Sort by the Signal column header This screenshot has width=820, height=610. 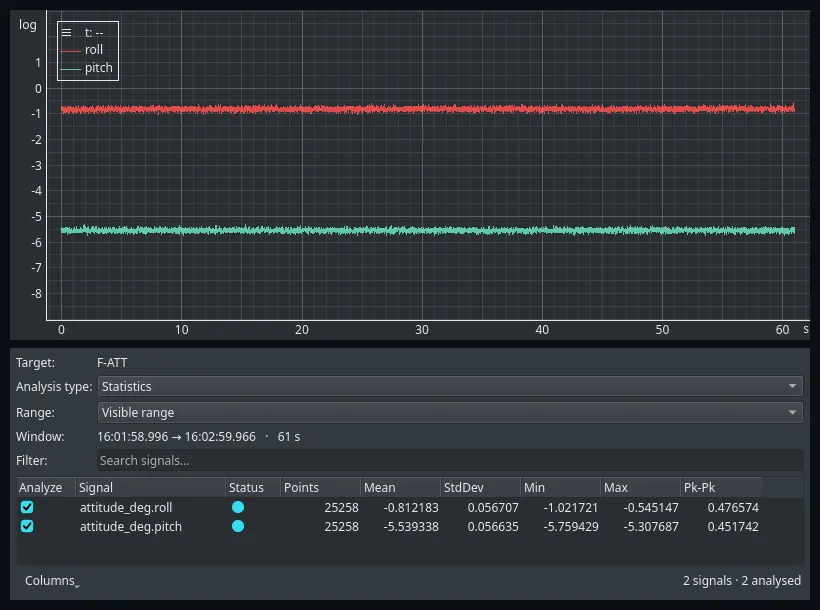tap(151, 488)
